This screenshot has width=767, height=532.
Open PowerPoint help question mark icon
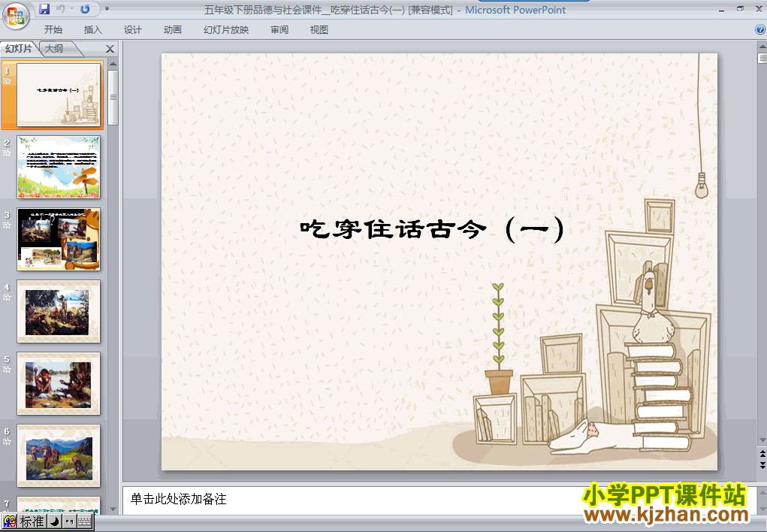click(x=760, y=29)
